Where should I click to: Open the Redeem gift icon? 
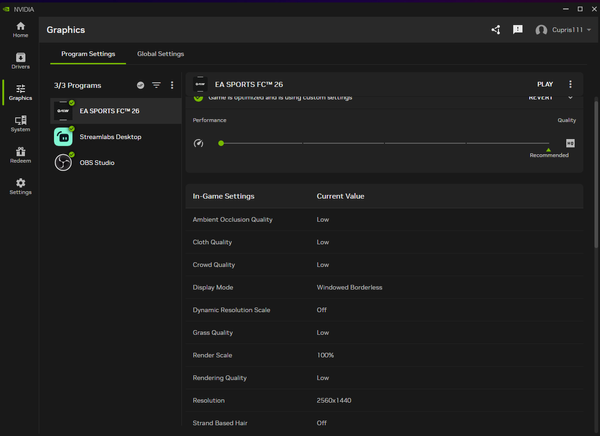20,155
